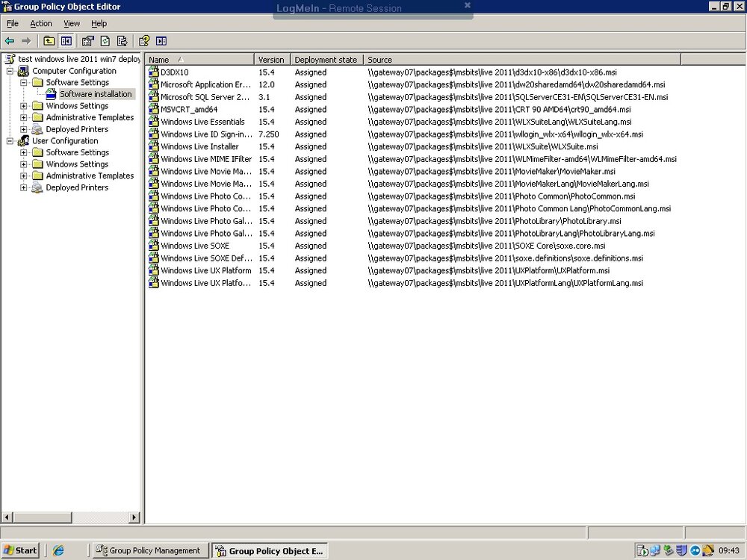Click the Refresh toolbar icon

(105, 41)
